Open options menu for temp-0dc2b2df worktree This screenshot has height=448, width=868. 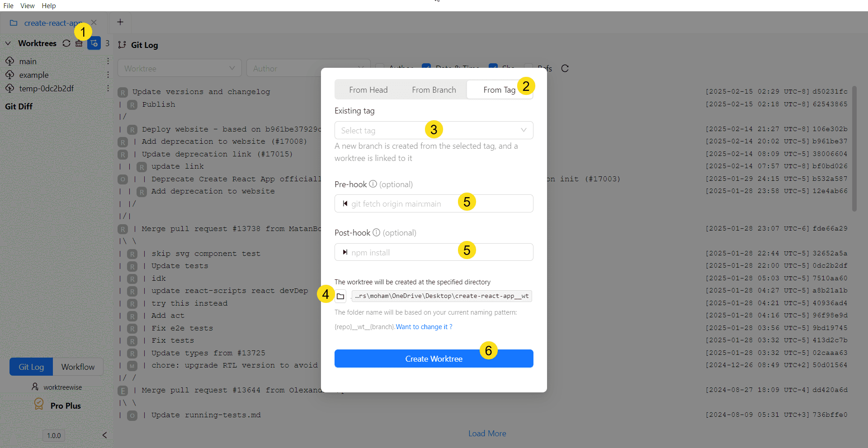point(108,88)
